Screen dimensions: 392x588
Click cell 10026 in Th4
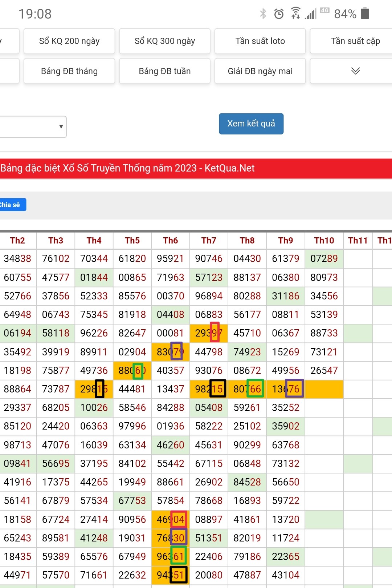tap(94, 408)
